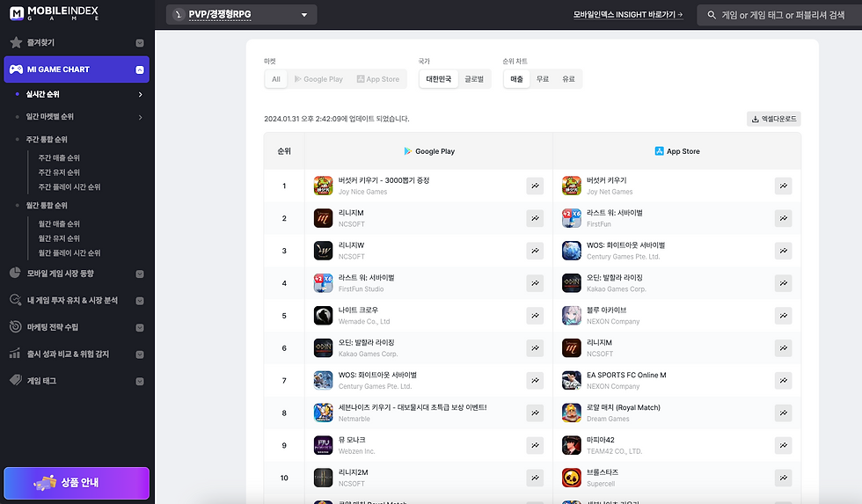Open 세븐나이츠 키우기 game entry

(413, 407)
